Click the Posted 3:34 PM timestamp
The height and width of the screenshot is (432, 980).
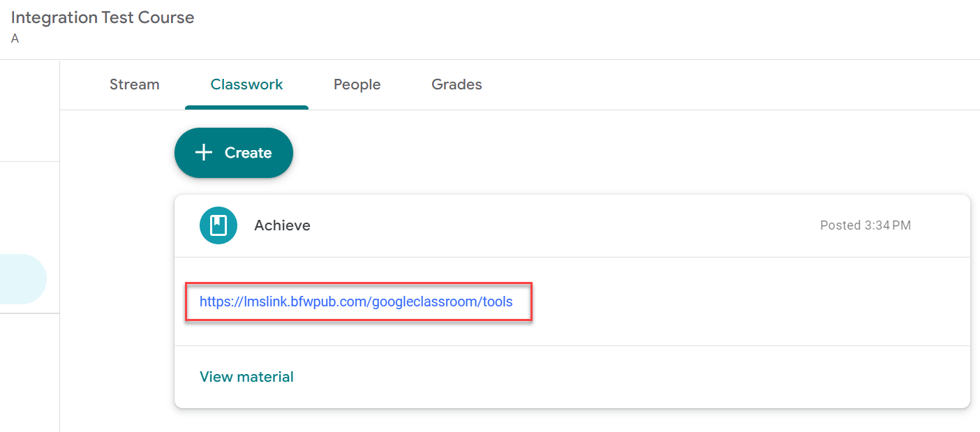pyautogui.click(x=866, y=225)
